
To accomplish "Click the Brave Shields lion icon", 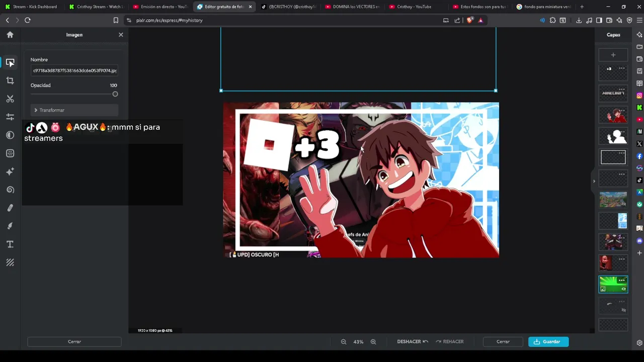I will tap(469, 20).
